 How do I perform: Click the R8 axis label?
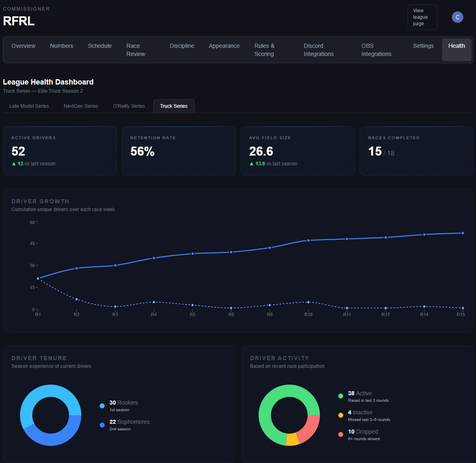pos(270,314)
